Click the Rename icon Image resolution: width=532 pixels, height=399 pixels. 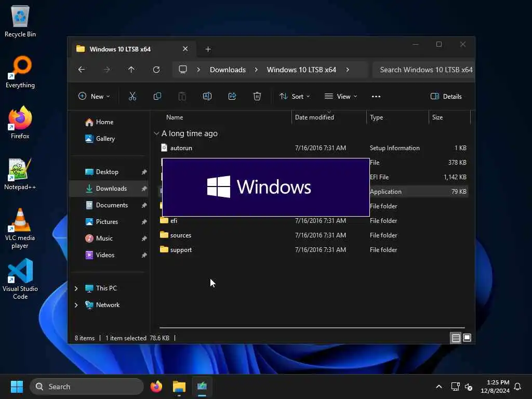207,96
